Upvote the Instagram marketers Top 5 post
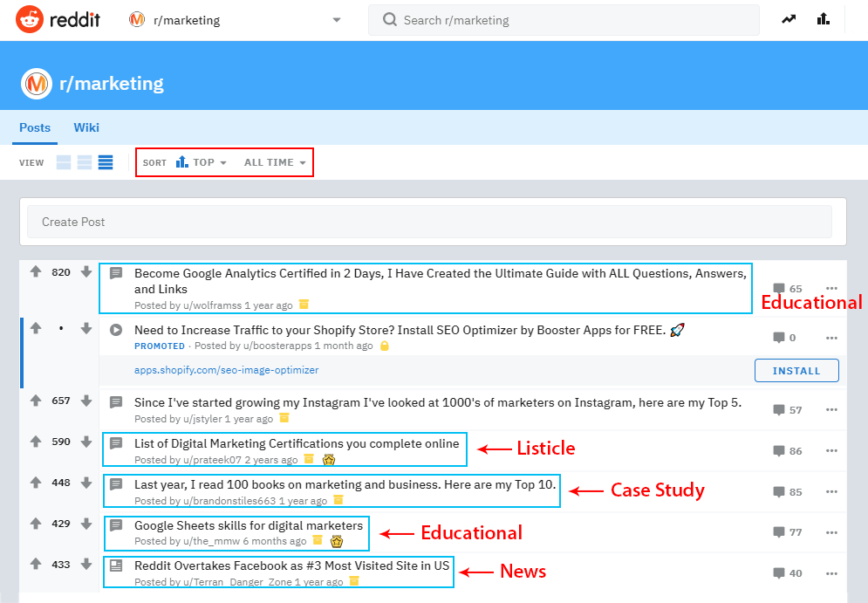The height and width of the screenshot is (603, 868). coord(36,401)
